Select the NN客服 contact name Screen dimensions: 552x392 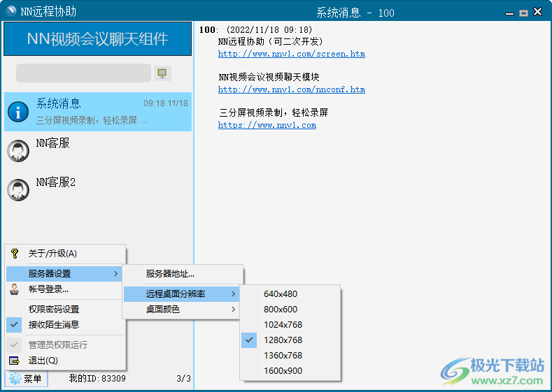click(x=52, y=143)
